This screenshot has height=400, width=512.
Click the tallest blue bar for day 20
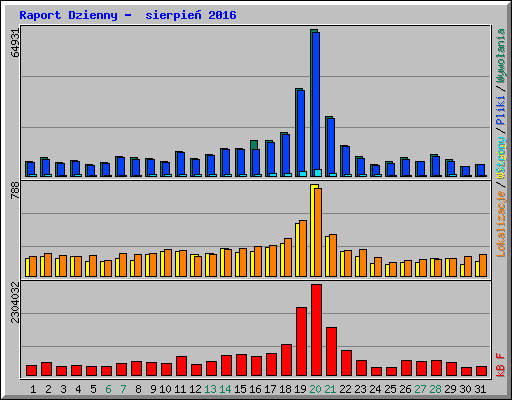click(316, 104)
